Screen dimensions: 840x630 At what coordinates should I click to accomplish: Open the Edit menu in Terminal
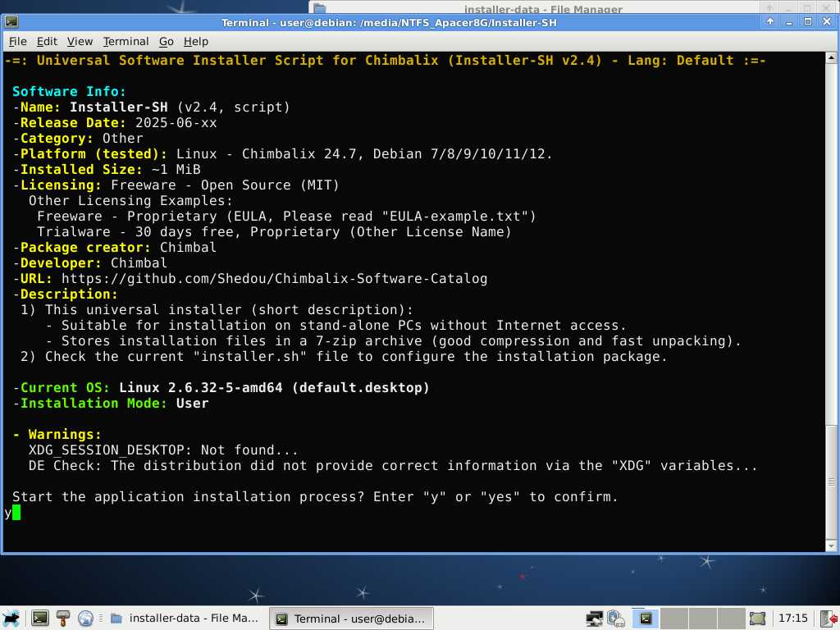47,41
